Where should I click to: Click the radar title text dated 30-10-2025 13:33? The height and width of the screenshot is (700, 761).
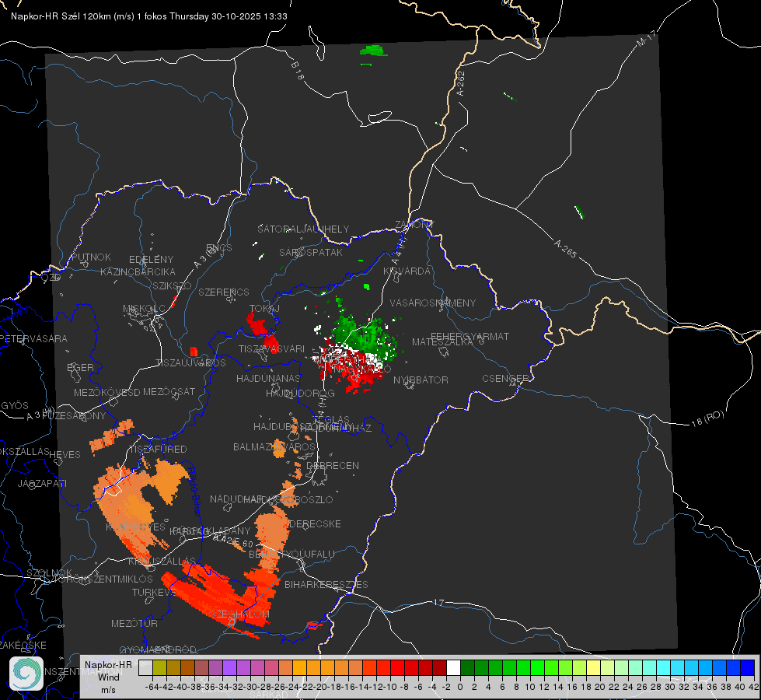[149, 16]
